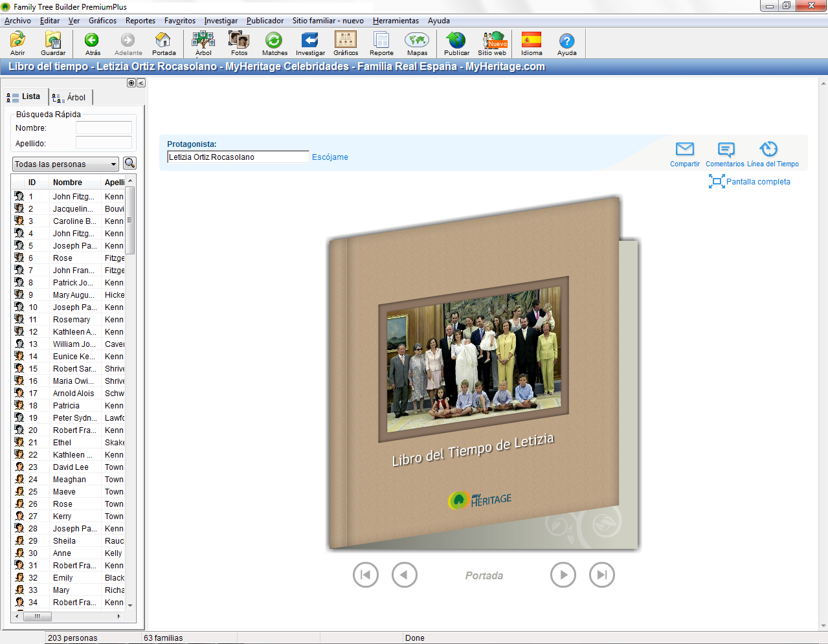This screenshot has height=644, width=828.
Task: Open the Comentarios speech bubble icon
Action: (x=726, y=150)
